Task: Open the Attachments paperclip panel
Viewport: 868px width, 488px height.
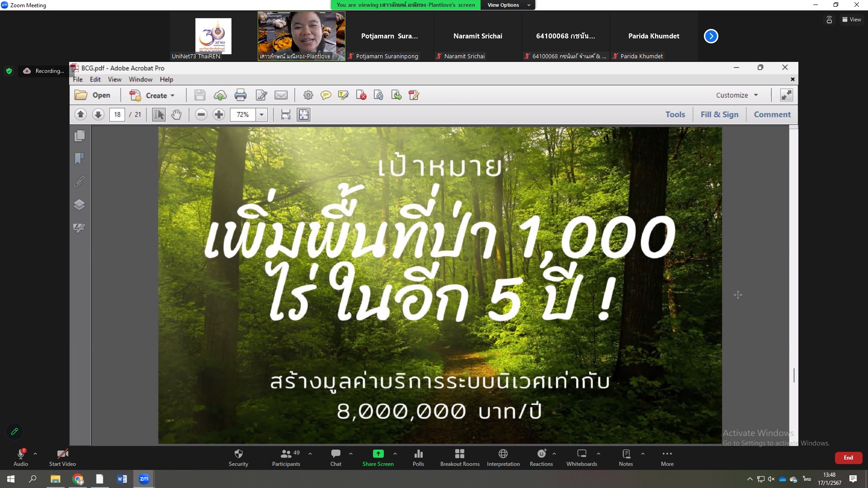Action: pos(79,182)
